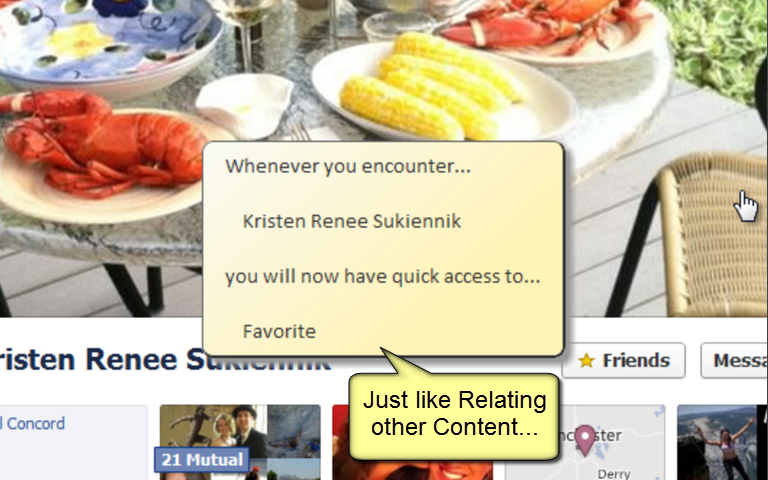Click Kristen Renee Sukiennik in the yellow popup
The image size is (768, 480).
pyautogui.click(x=352, y=221)
